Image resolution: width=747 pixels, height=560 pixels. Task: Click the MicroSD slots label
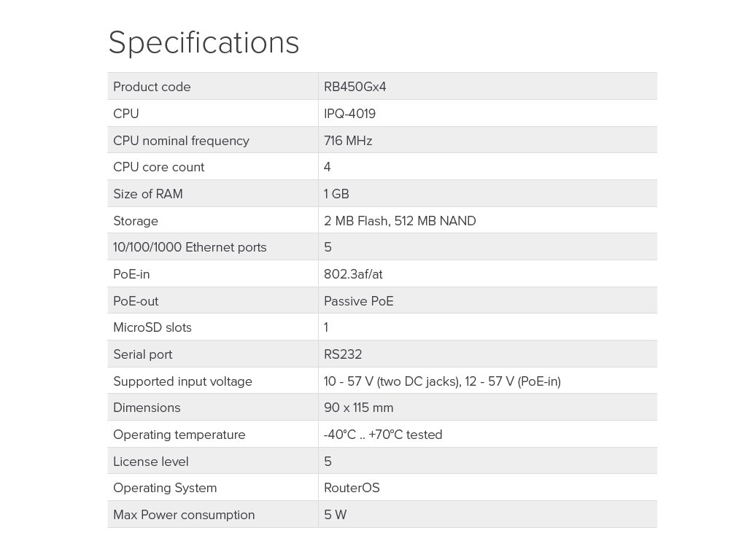pos(152,327)
